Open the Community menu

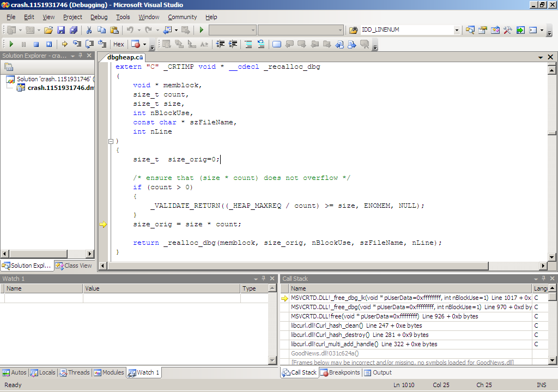click(182, 17)
